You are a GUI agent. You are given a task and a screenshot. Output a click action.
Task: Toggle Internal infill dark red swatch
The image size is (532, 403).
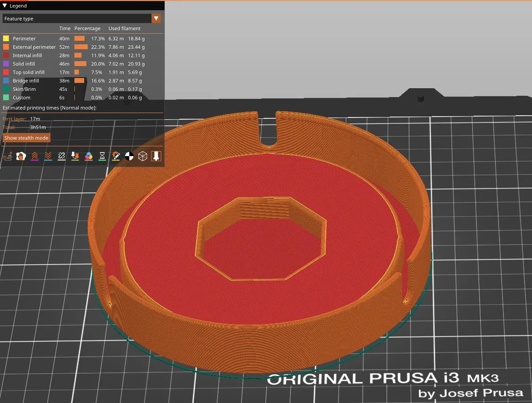click(6, 55)
